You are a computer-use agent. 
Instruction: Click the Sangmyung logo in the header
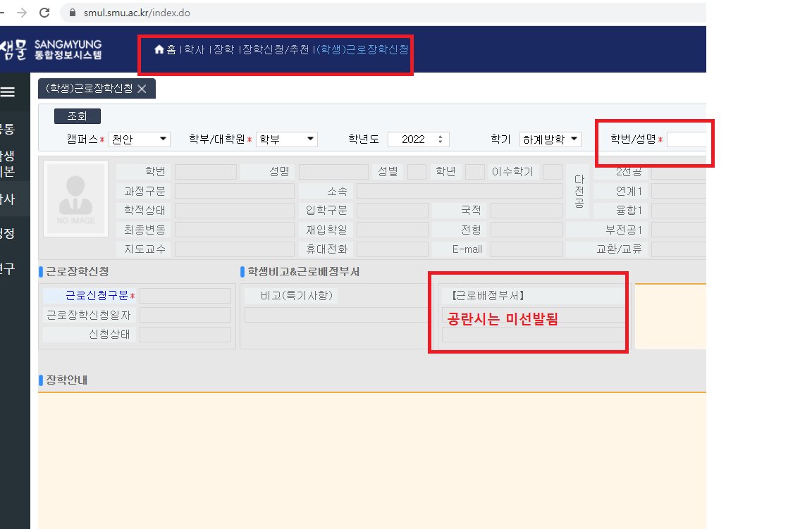point(51,49)
